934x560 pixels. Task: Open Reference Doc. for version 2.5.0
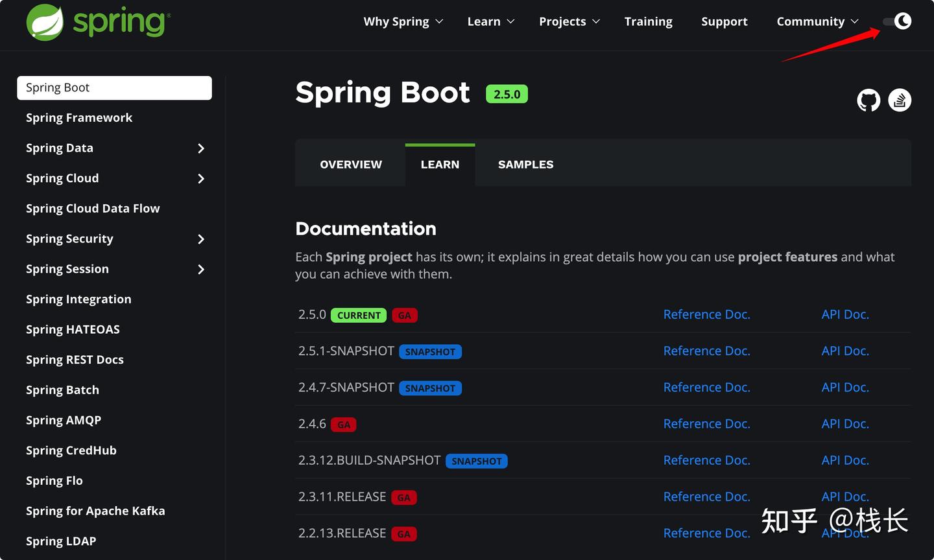click(x=707, y=314)
